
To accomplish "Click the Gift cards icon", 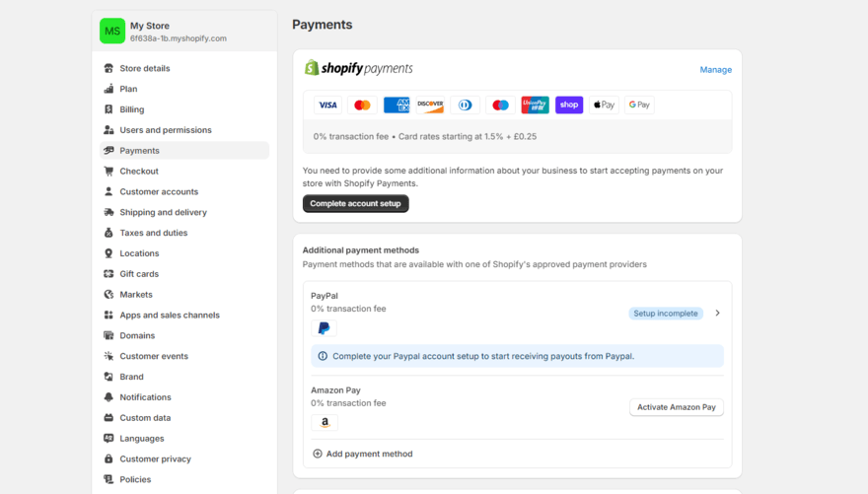I will [108, 274].
